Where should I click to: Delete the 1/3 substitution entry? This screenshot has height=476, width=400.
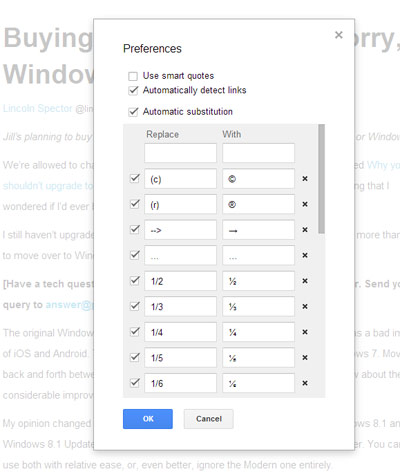click(305, 307)
